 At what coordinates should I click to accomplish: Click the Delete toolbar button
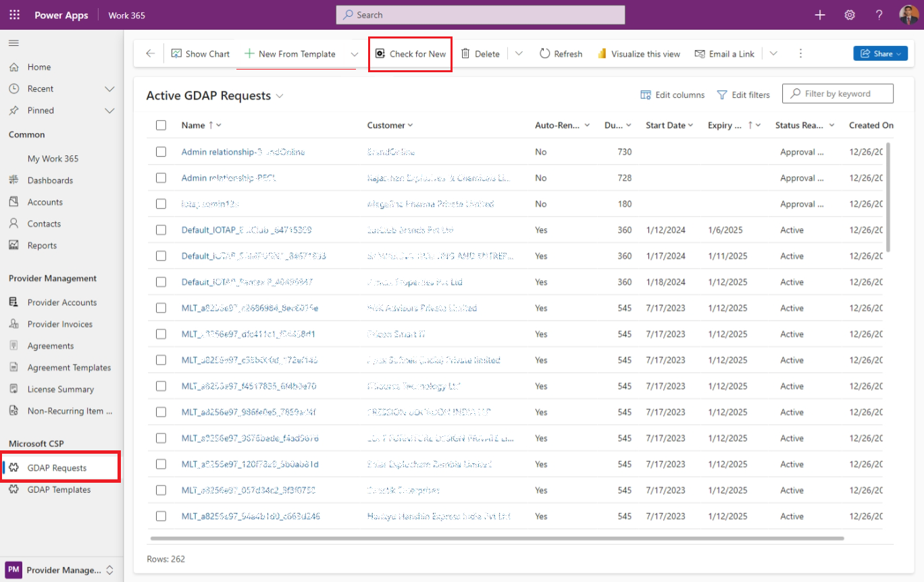(480, 54)
